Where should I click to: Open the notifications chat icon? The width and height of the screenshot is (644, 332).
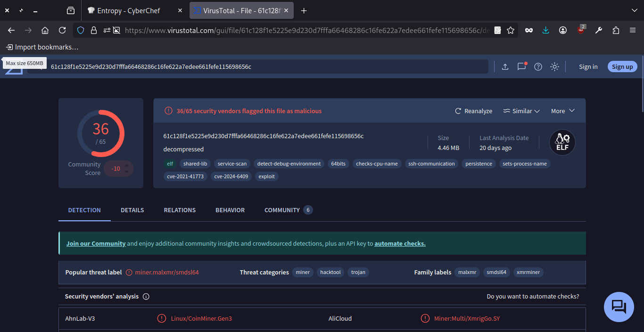pyautogui.click(x=521, y=67)
